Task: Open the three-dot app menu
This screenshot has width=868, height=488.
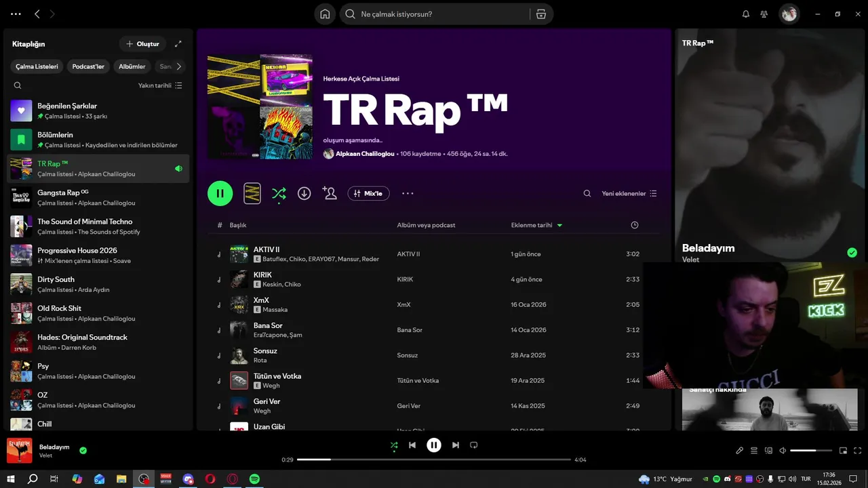Action: point(16,14)
